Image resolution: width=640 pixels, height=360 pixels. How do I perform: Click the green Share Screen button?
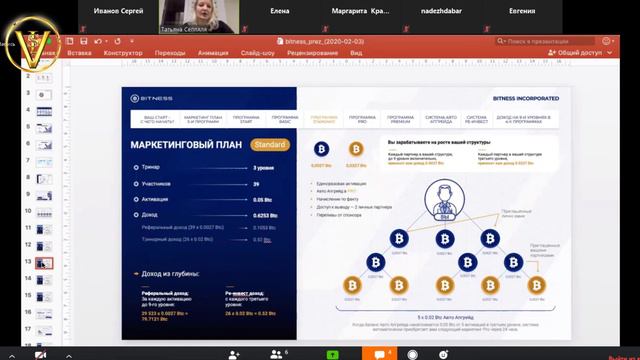coord(333,355)
